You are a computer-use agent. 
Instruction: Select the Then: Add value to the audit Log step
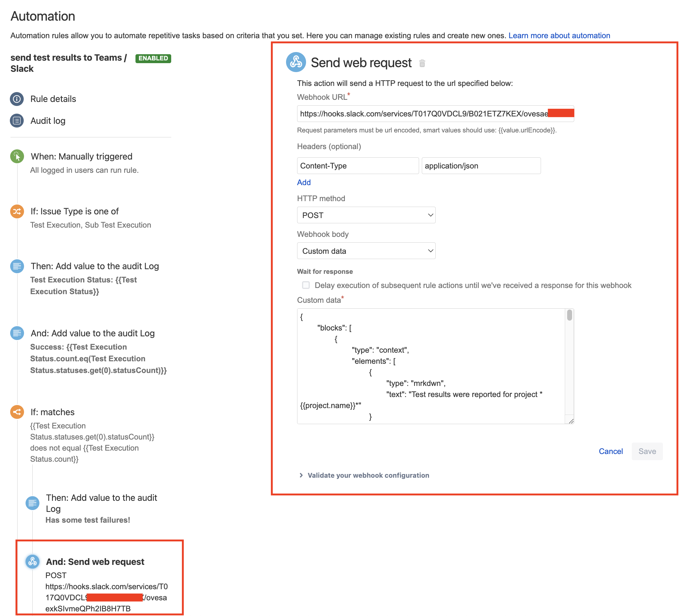(x=95, y=266)
